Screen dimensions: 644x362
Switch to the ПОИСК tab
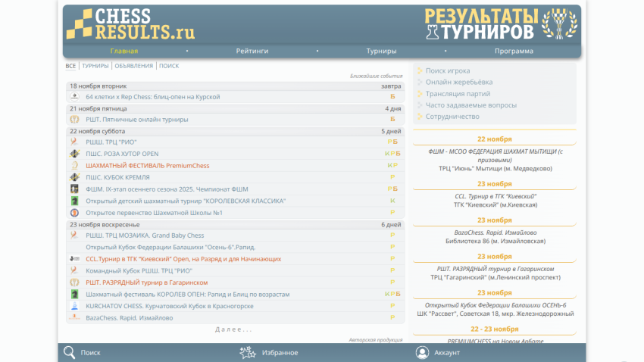pos(169,66)
